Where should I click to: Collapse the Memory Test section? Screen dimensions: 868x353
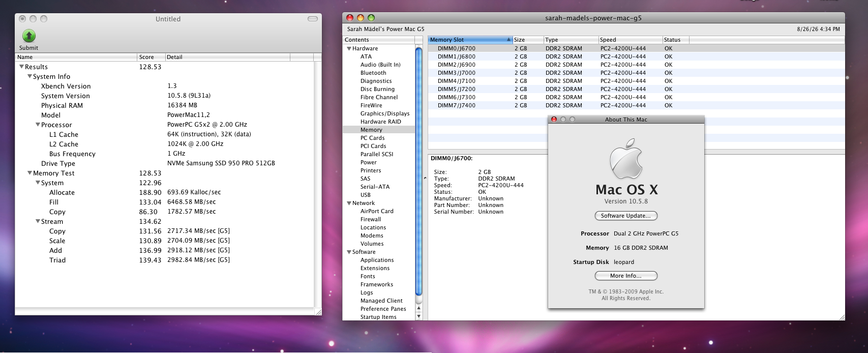point(29,173)
